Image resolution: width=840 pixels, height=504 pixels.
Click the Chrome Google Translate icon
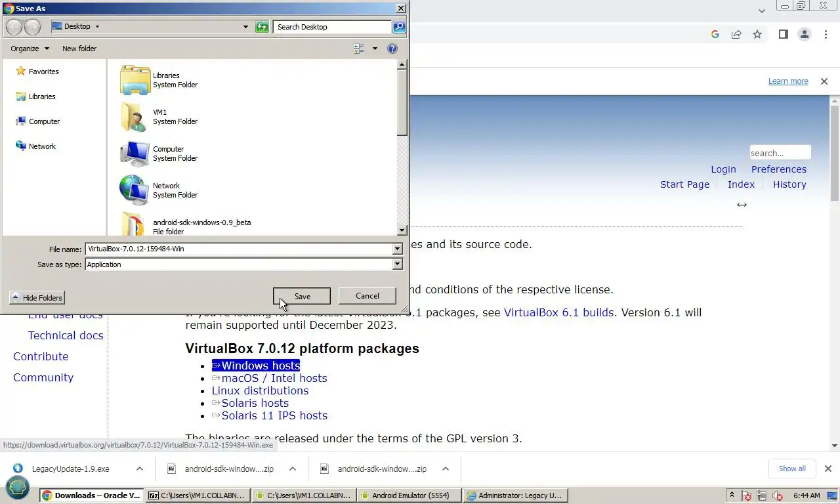[715, 34]
